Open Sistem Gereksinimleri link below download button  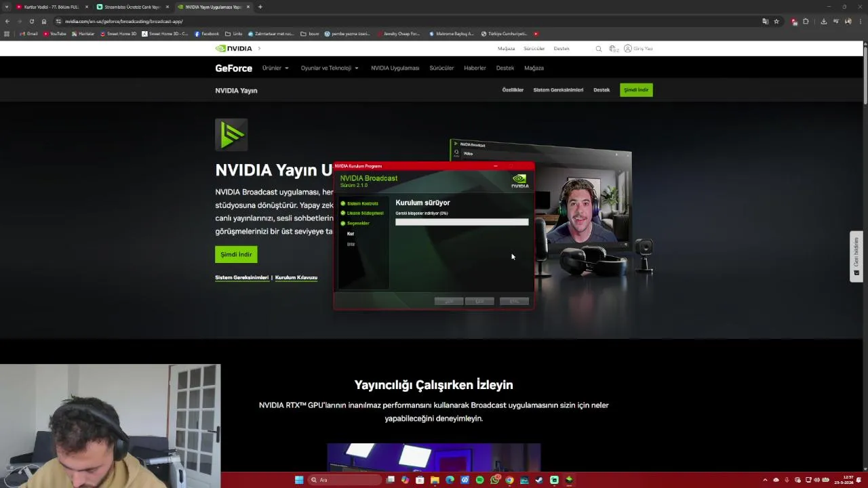(242, 277)
